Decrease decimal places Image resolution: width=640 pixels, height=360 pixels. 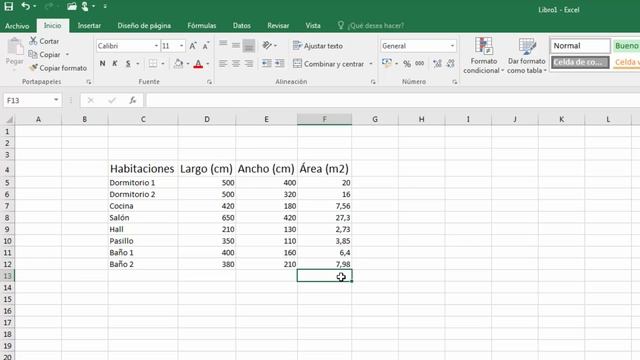pyautogui.click(x=451, y=63)
